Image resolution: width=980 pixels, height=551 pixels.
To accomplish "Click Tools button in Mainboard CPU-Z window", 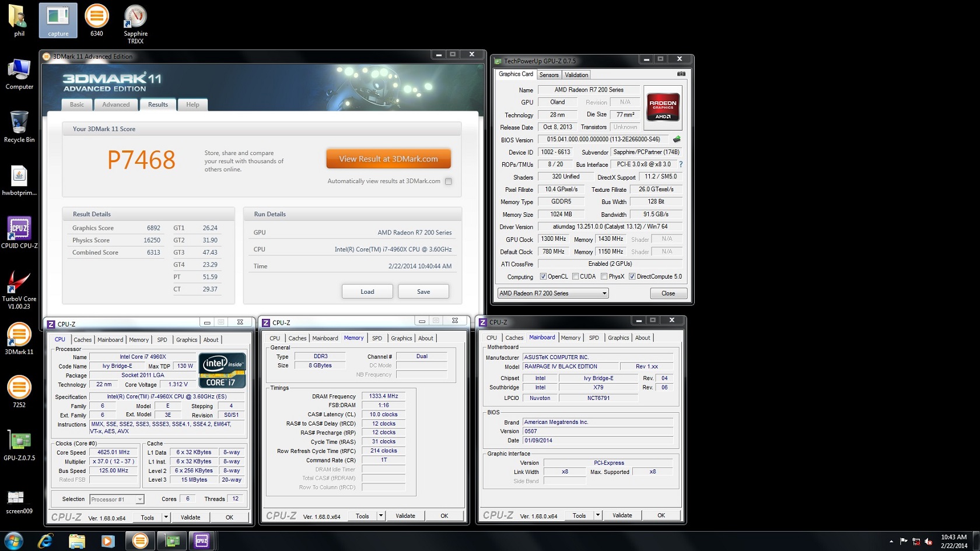I will (579, 515).
